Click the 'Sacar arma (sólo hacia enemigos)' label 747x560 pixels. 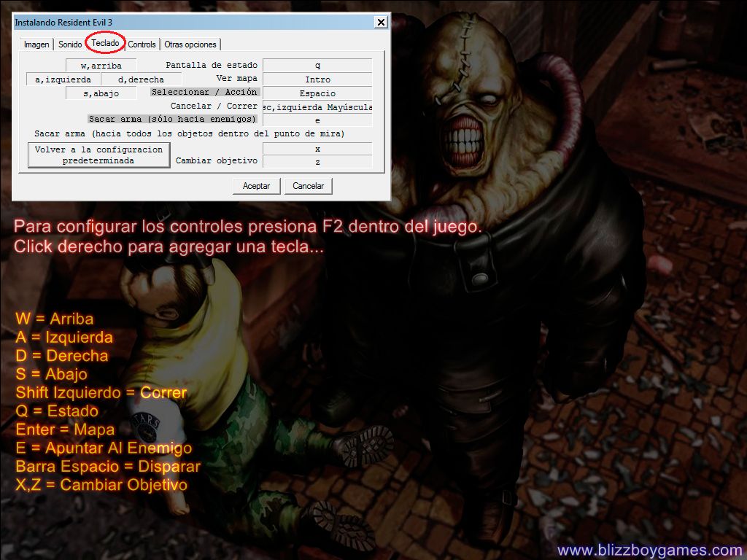pyautogui.click(x=172, y=119)
